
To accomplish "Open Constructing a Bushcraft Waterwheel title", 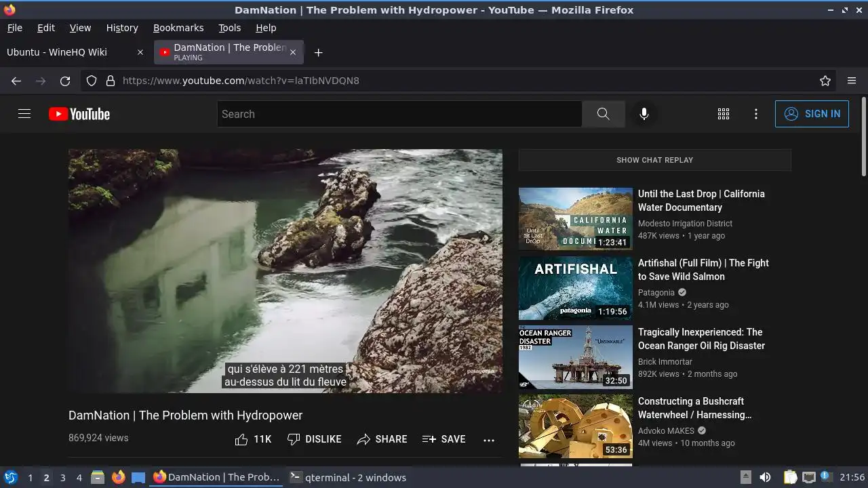I will pos(695,408).
